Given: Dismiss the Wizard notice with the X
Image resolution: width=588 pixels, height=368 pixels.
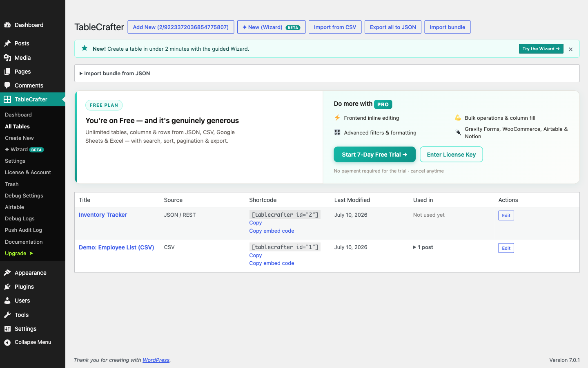Looking at the screenshot, I should coord(571,49).
